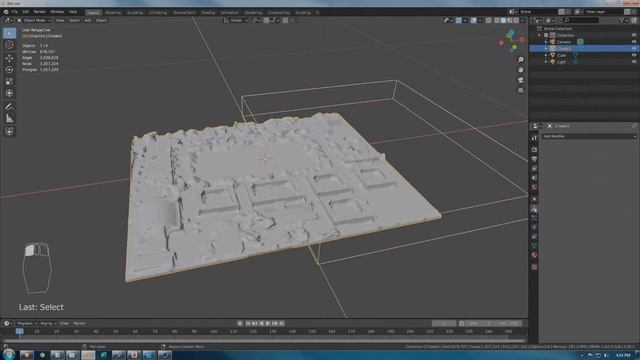Open the outliner filter dropdown
The width and height of the screenshot is (640, 360).
point(624,20)
